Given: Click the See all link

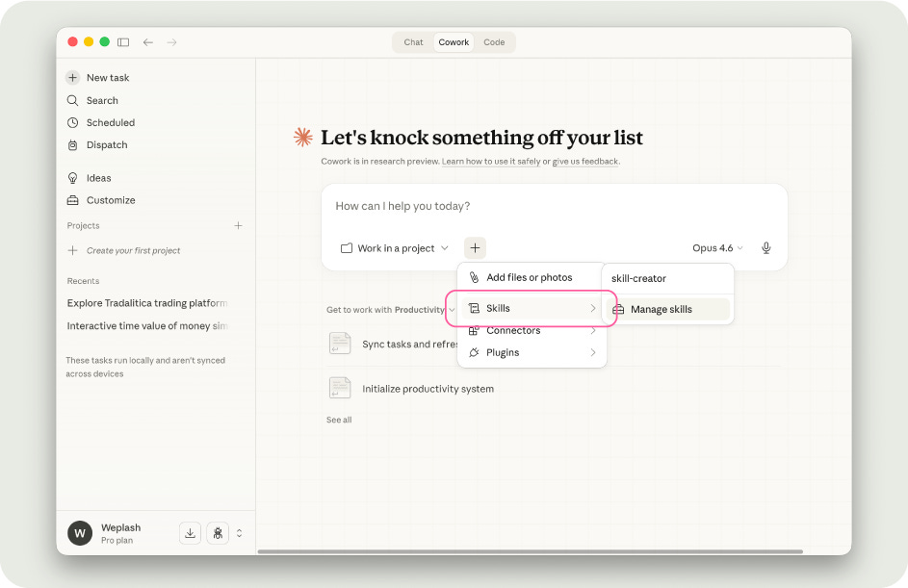Looking at the screenshot, I should 339,420.
